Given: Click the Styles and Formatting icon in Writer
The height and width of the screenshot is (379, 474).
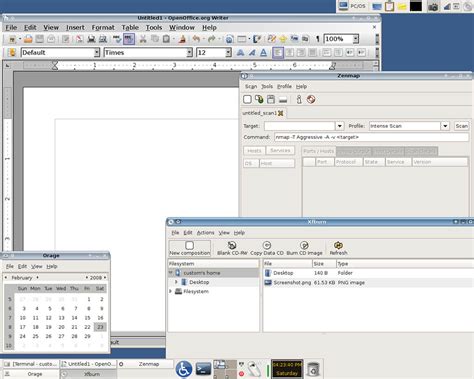Looking at the screenshot, I should point(12,52).
